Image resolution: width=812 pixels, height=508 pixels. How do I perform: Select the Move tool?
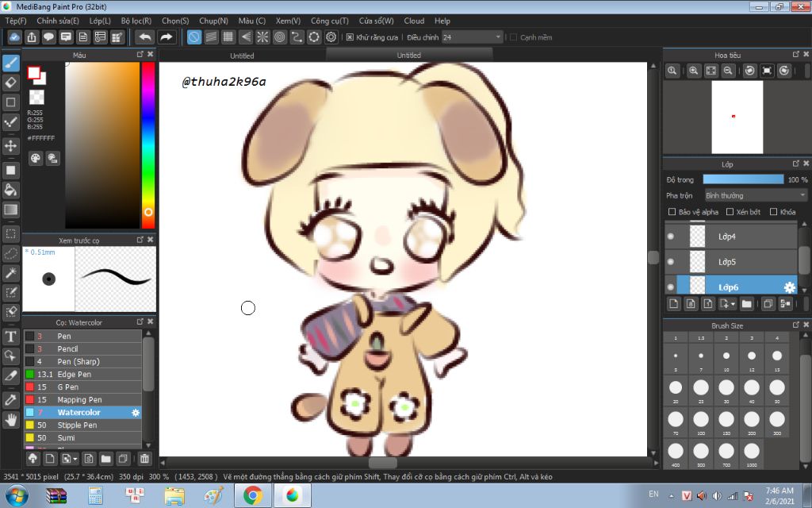(11, 146)
